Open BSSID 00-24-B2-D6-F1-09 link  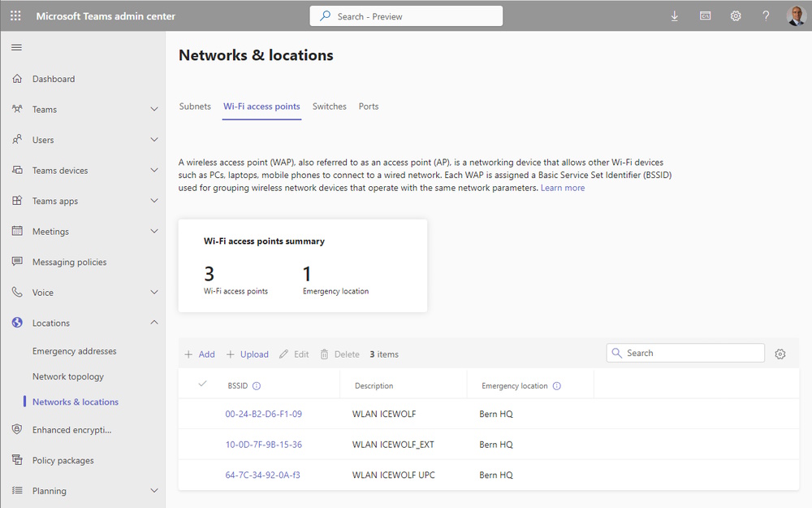click(264, 414)
